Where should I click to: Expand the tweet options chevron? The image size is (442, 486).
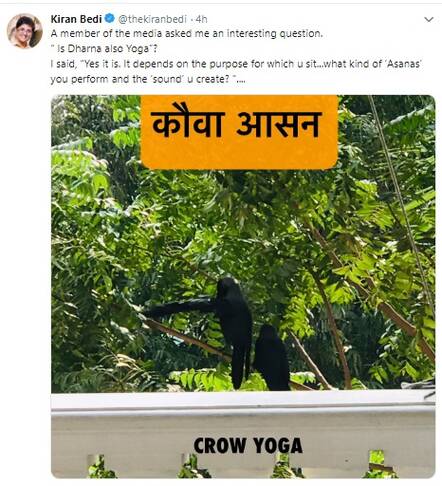pos(428,20)
